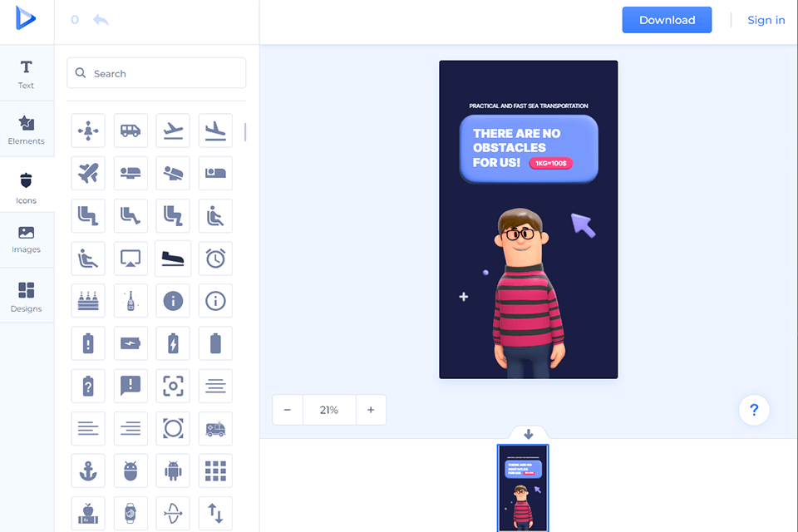Insert the Android robot body icon
This screenshot has height=532, width=798.
173,471
